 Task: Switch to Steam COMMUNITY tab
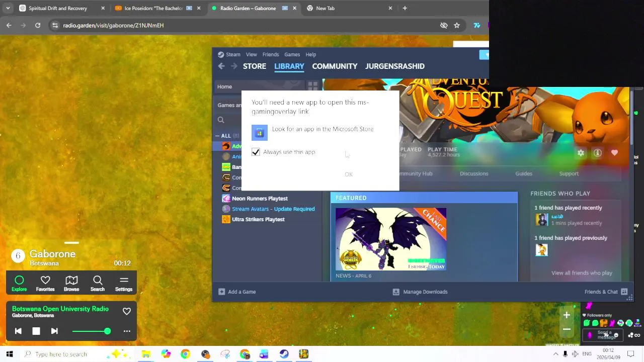click(x=335, y=66)
